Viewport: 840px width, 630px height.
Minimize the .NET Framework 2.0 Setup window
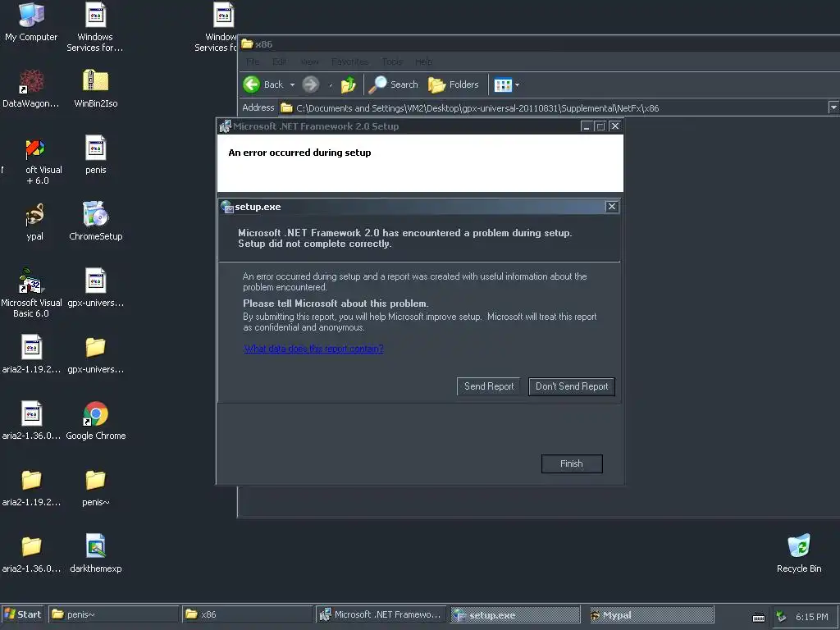[587, 126]
